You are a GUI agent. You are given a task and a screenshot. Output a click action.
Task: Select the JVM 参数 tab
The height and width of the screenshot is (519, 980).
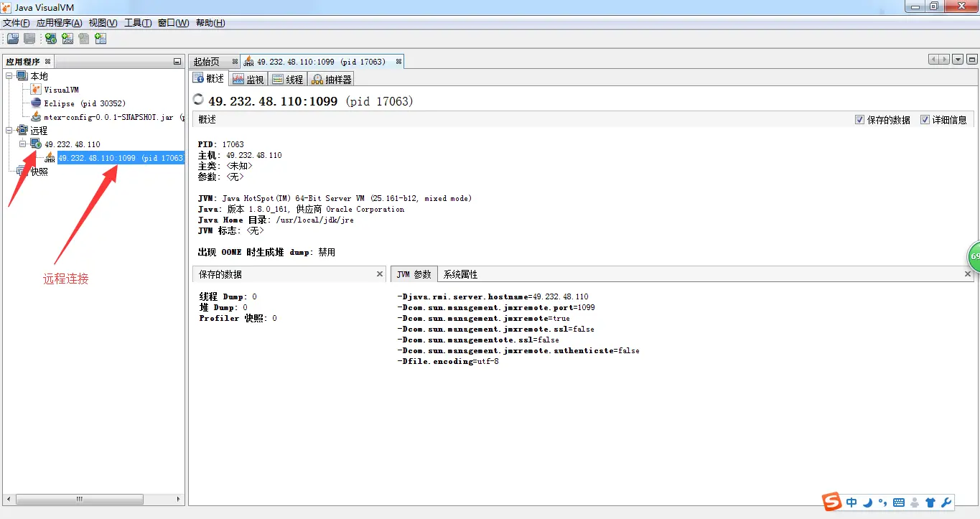coord(414,274)
